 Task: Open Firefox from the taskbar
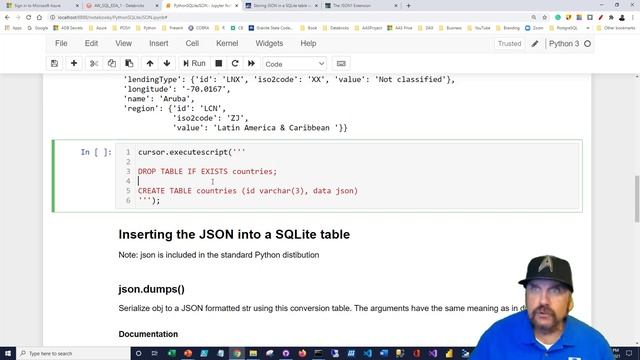click(302, 353)
